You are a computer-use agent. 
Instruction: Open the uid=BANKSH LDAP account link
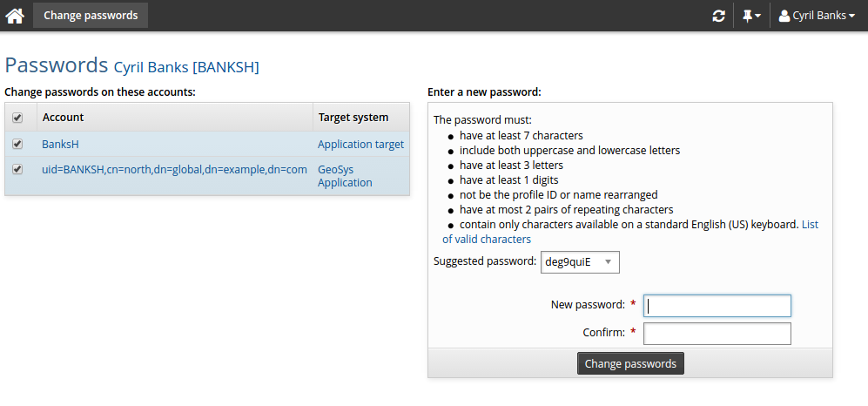[174, 169]
